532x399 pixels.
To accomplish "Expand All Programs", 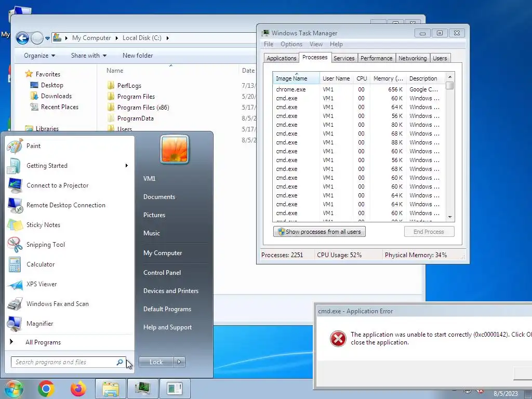I will point(43,342).
